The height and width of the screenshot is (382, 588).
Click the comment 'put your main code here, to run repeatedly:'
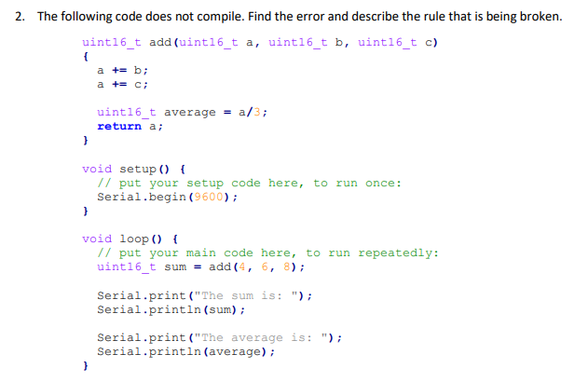pos(279,253)
